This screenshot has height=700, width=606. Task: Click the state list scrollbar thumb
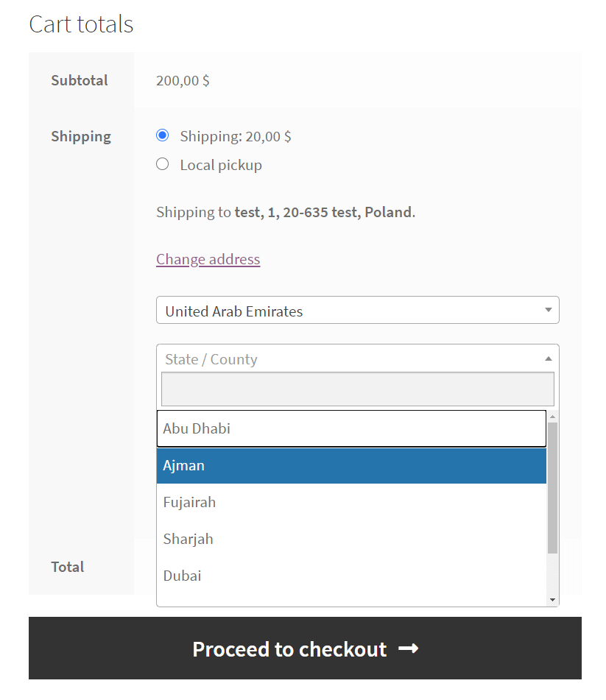pos(552,488)
